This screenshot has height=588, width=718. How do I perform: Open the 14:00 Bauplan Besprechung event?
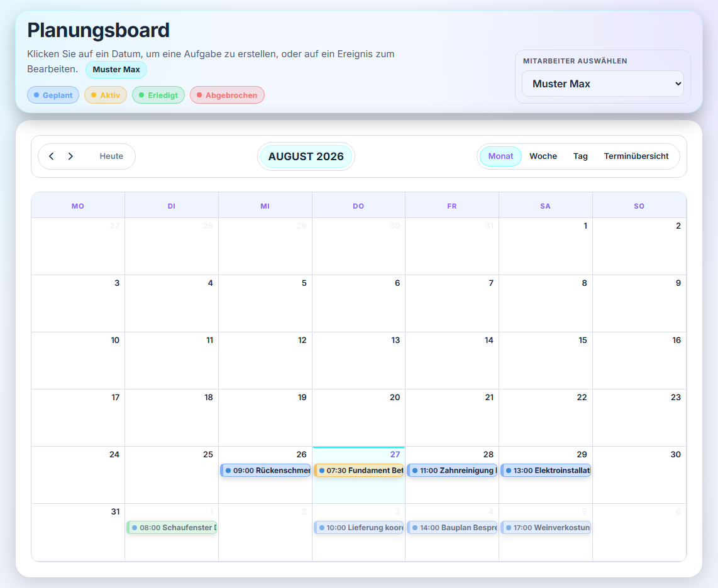point(452,528)
